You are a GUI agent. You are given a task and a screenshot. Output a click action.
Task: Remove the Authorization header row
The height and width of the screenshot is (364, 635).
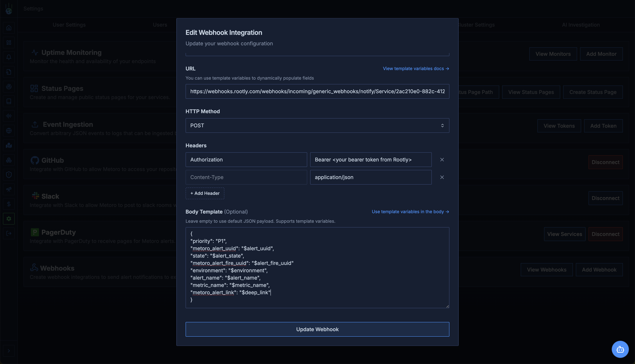[x=442, y=159]
